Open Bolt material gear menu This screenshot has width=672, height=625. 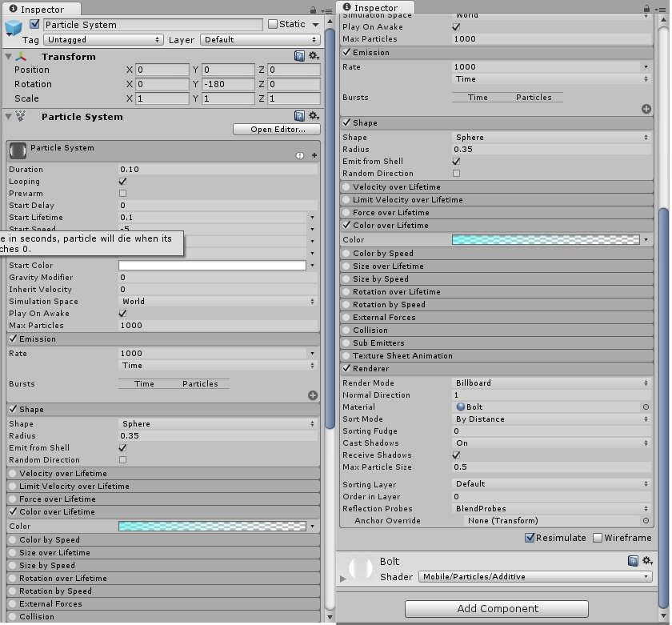pyautogui.click(x=647, y=561)
